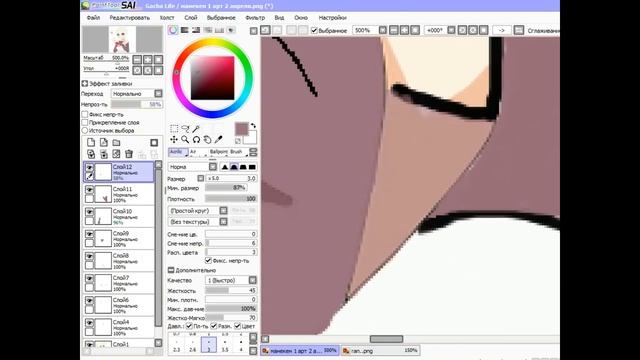This screenshot has height=360, width=640.
Task: Select the eyedropper color picker tool
Action: pyautogui.click(x=218, y=140)
